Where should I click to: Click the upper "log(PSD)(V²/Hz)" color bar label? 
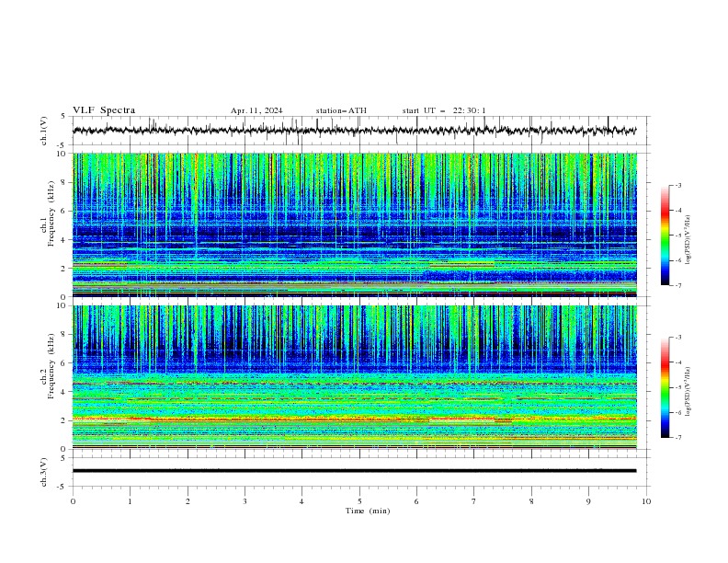click(x=688, y=240)
